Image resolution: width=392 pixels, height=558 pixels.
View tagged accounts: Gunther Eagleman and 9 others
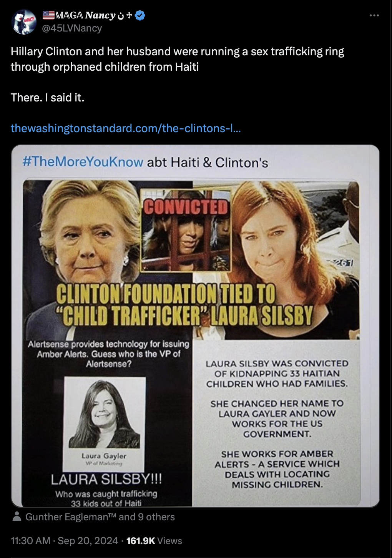coord(100,517)
